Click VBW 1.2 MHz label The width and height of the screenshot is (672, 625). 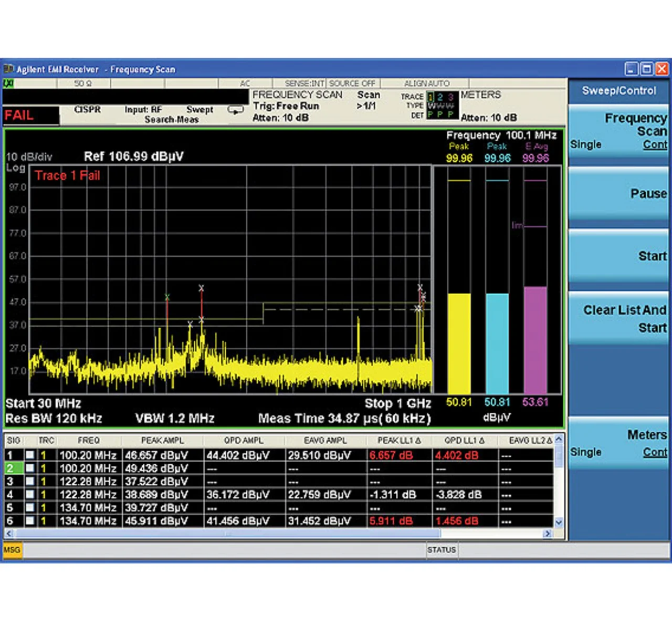[175, 419]
